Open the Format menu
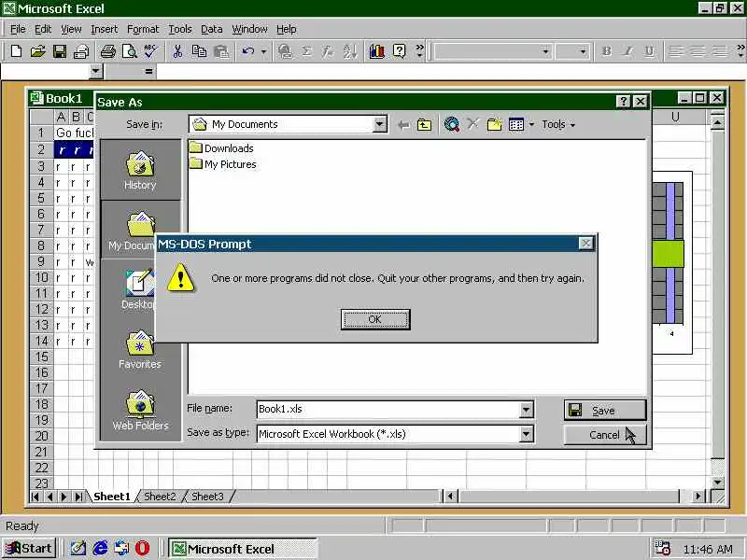 click(143, 29)
